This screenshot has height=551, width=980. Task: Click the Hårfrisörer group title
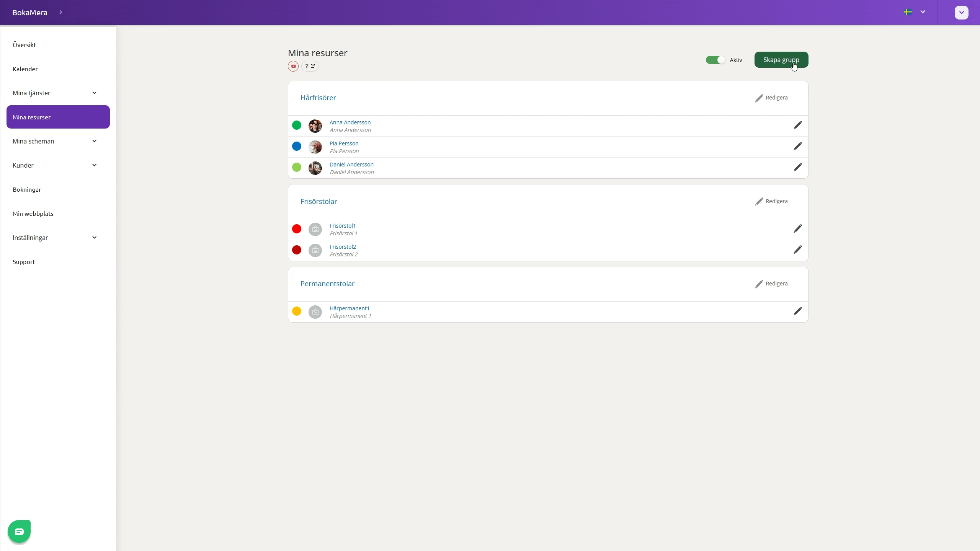[x=318, y=98]
